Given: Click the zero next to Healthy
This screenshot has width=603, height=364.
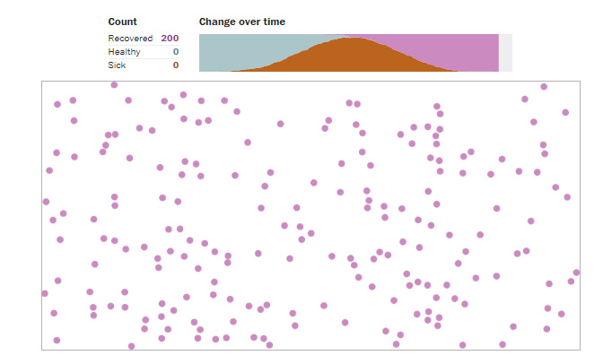Looking at the screenshot, I should point(176,51).
